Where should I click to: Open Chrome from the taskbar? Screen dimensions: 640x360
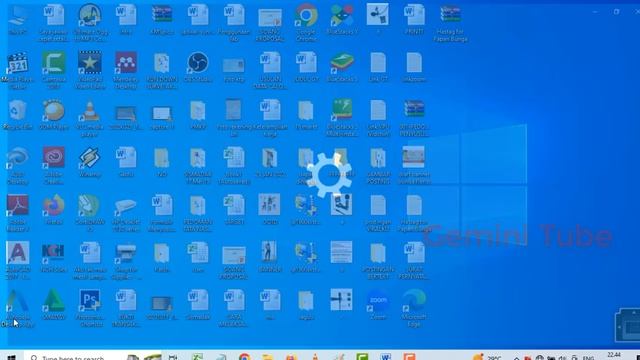(244, 357)
